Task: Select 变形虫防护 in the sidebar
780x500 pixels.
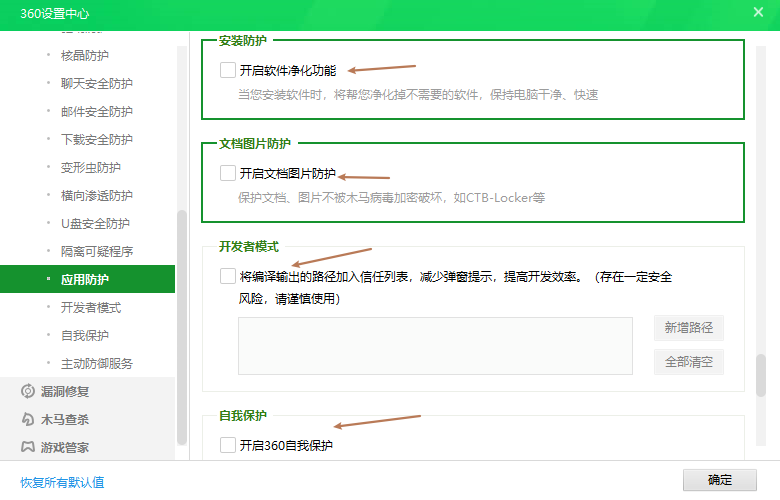Action: click(91, 167)
